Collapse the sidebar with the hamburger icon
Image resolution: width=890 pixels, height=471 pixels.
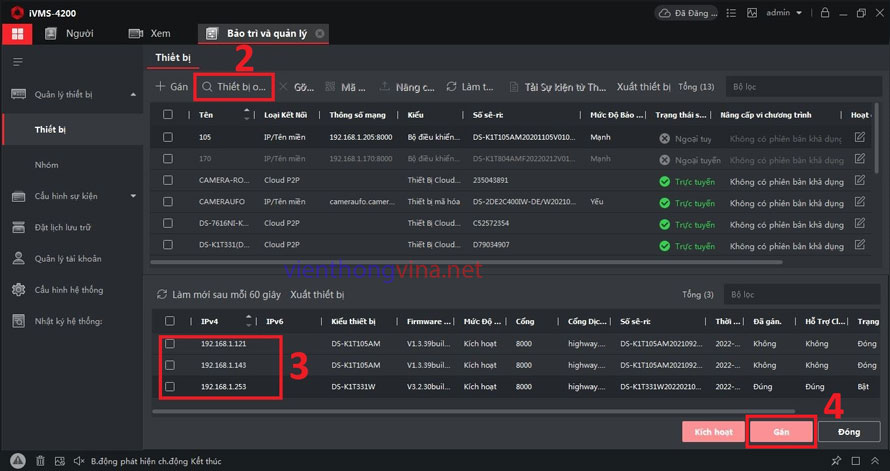pyautogui.click(x=17, y=62)
